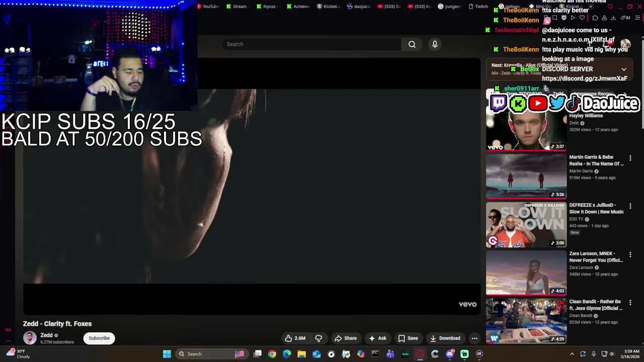Like the video showing 2.6M likes
Image resolution: width=644 pixels, height=362 pixels.
pos(295,338)
